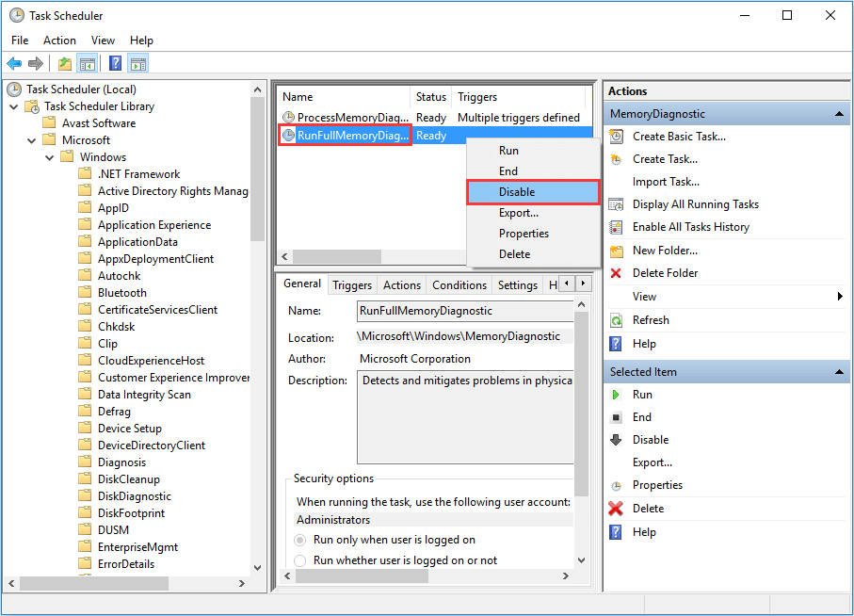The height and width of the screenshot is (616, 854).
Task: Open the View menu in menu bar
Action: 103,41
